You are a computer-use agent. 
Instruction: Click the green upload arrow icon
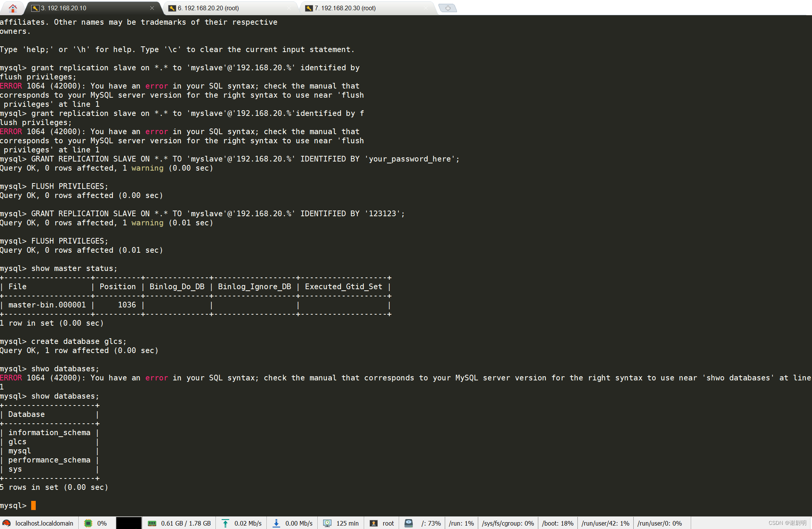(x=225, y=523)
